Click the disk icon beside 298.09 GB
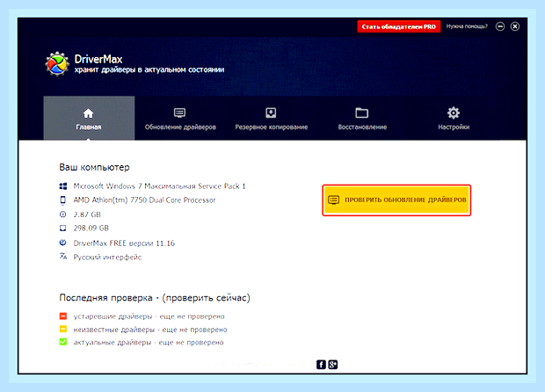The image size is (545, 392). (63, 228)
